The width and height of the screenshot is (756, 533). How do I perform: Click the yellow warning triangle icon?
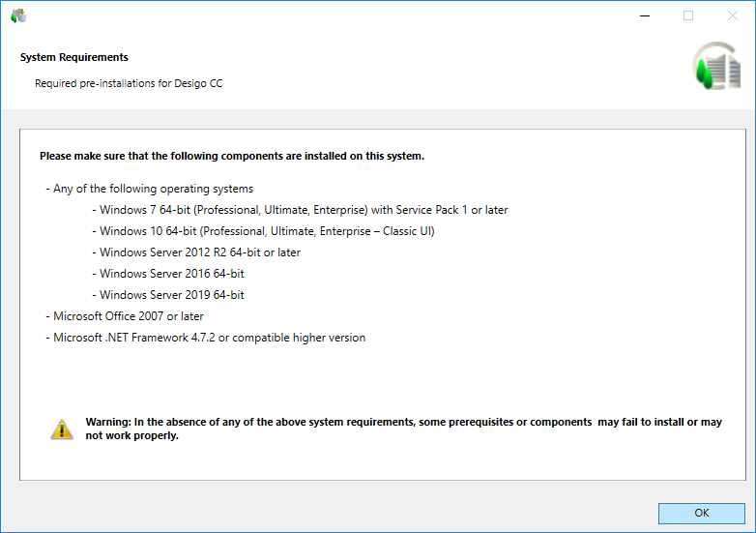[x=62, y=429]
